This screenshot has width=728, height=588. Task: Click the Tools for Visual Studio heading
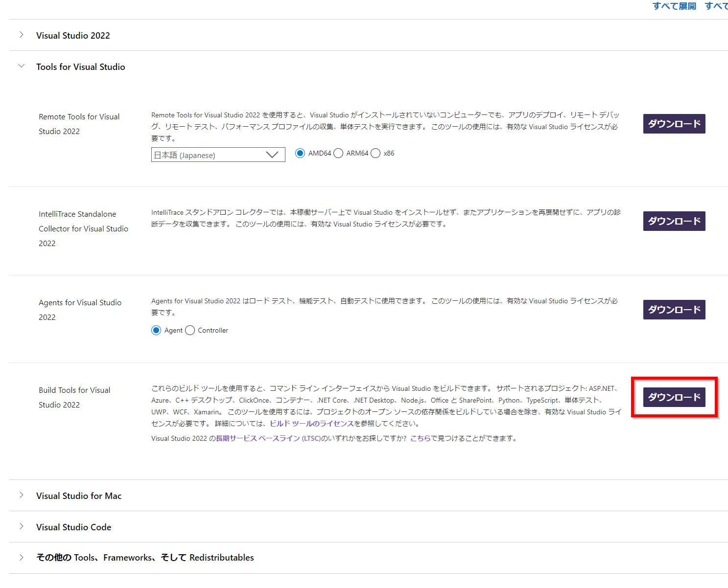tap(80, 67)
